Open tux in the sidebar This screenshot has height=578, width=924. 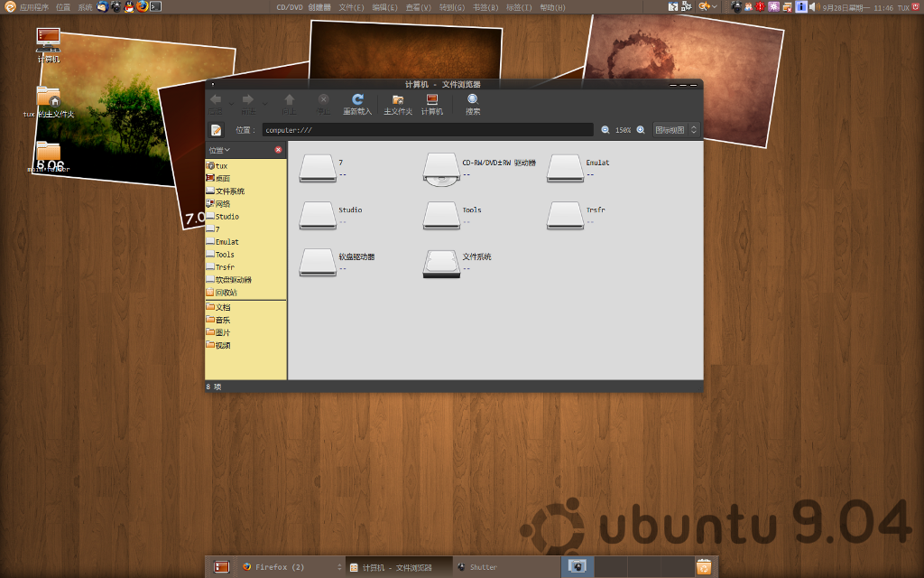245,166
